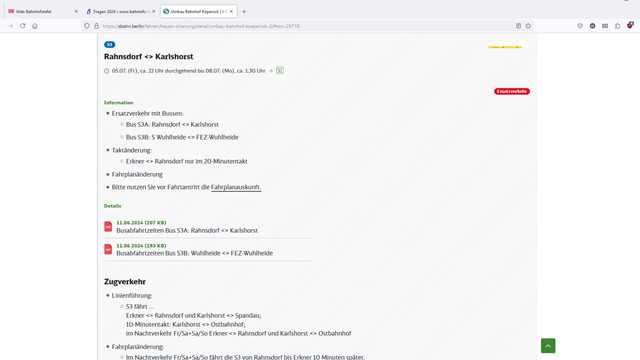This screenshot has height=360, width=640.
Task: Click the blue S3 line badge
Action: tap(109, 44)
